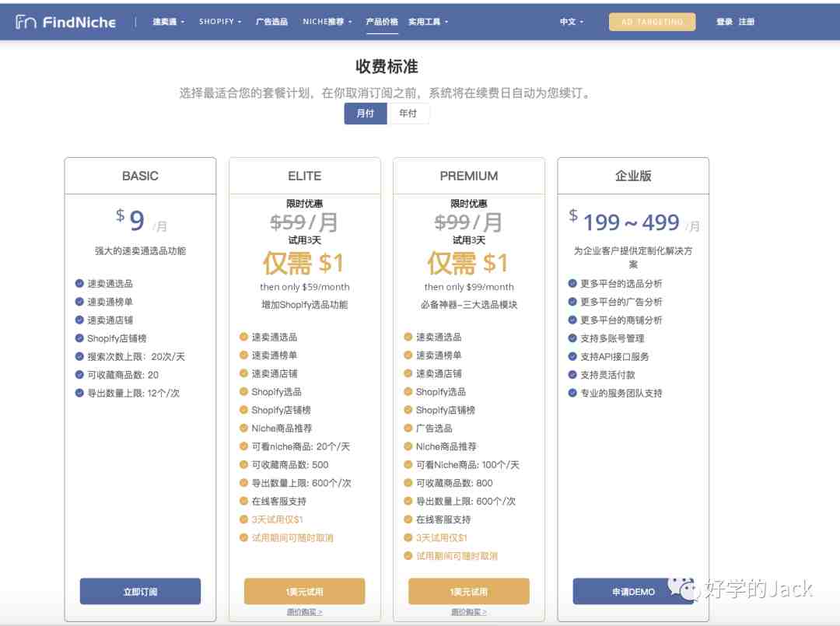Screen dimensions: 840x626
Task: Switch billing to 月付
Action: pos(366,114)
